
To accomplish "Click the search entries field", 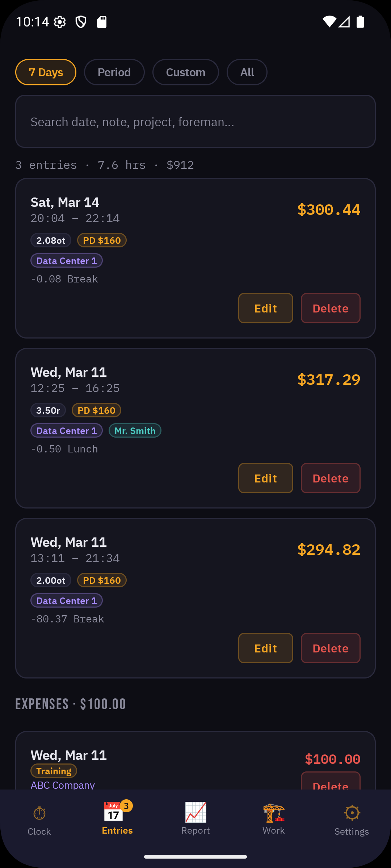I will point(195,122).
